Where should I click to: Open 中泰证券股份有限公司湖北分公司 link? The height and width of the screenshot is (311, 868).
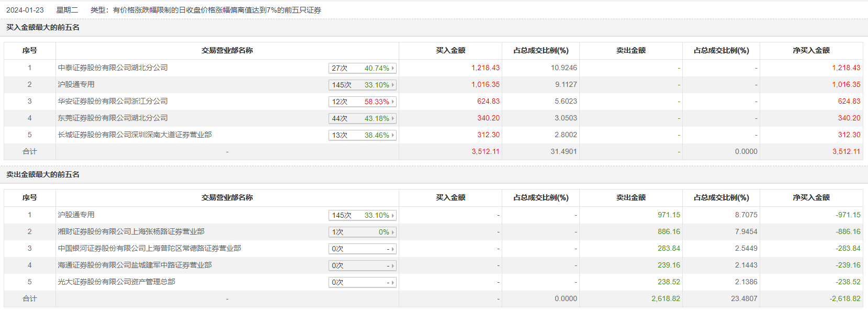113,68
